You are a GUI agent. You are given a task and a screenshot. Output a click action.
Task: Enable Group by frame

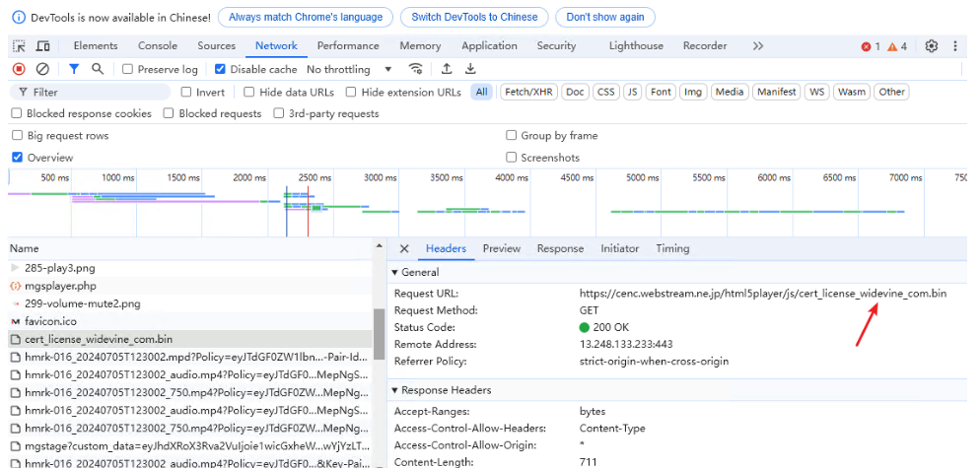click(511, 135)
